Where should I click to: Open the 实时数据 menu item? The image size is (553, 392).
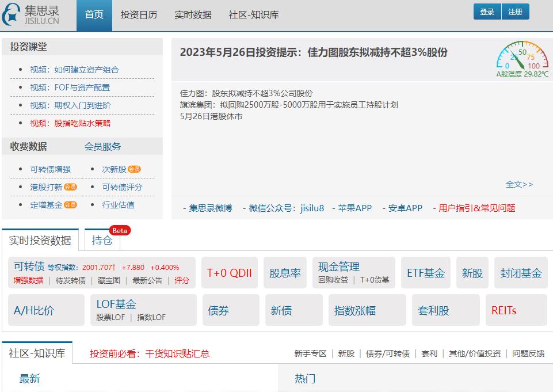click(x=194, y=14)
